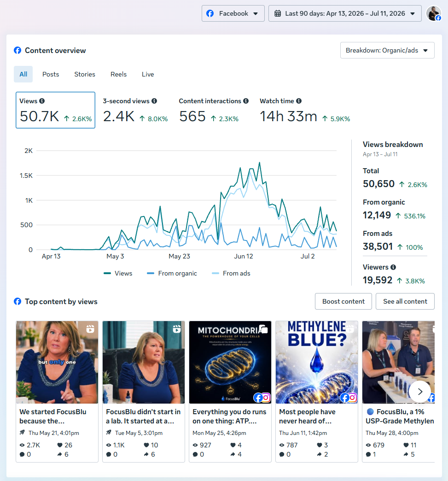This screenshot has height=481, width=448.
Task: Open the 'We started FocusBlu' video thumbnail
Action: pos(57,362)
